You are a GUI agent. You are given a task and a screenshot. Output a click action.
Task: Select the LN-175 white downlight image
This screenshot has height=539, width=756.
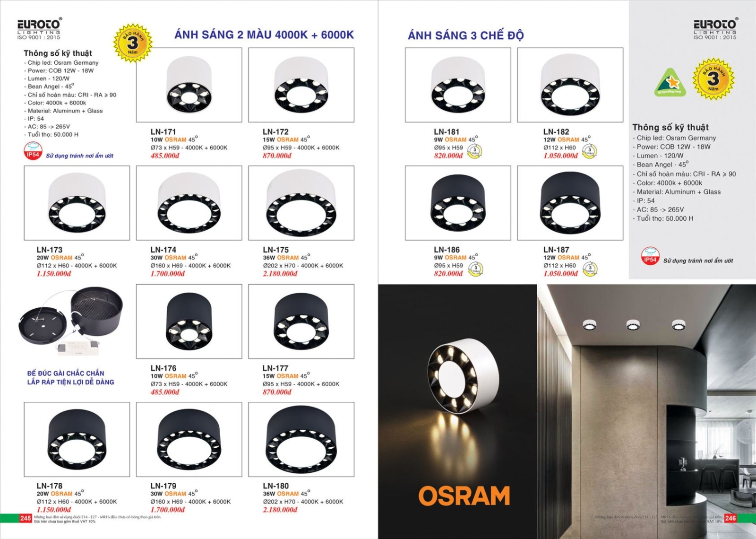(x=301, y=203)
